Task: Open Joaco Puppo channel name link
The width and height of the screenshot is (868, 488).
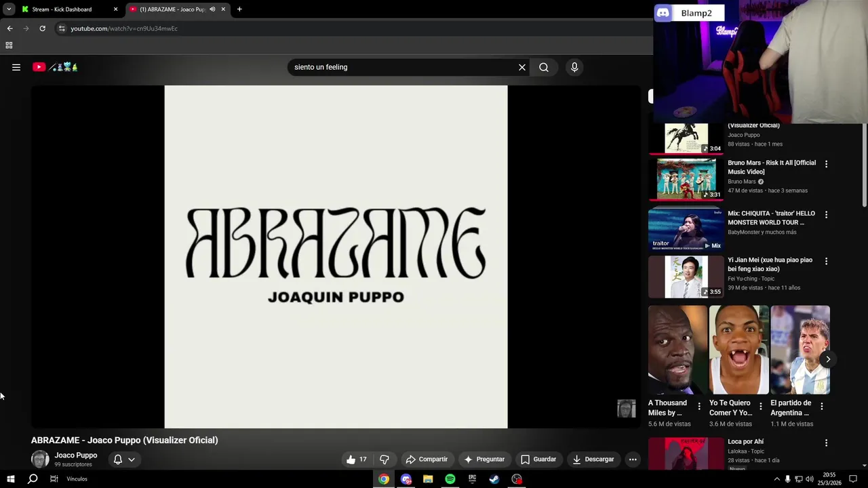Action: point(76,455)
